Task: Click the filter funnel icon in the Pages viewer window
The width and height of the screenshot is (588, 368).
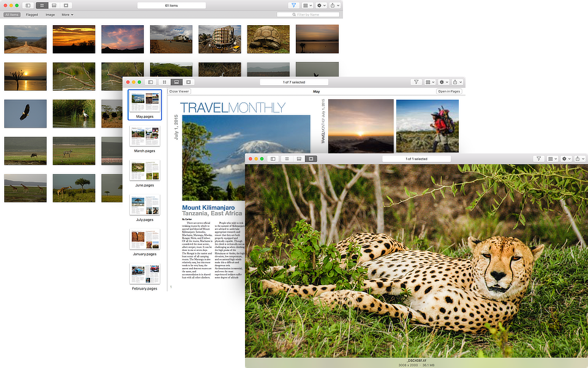Action: (416, 82)
